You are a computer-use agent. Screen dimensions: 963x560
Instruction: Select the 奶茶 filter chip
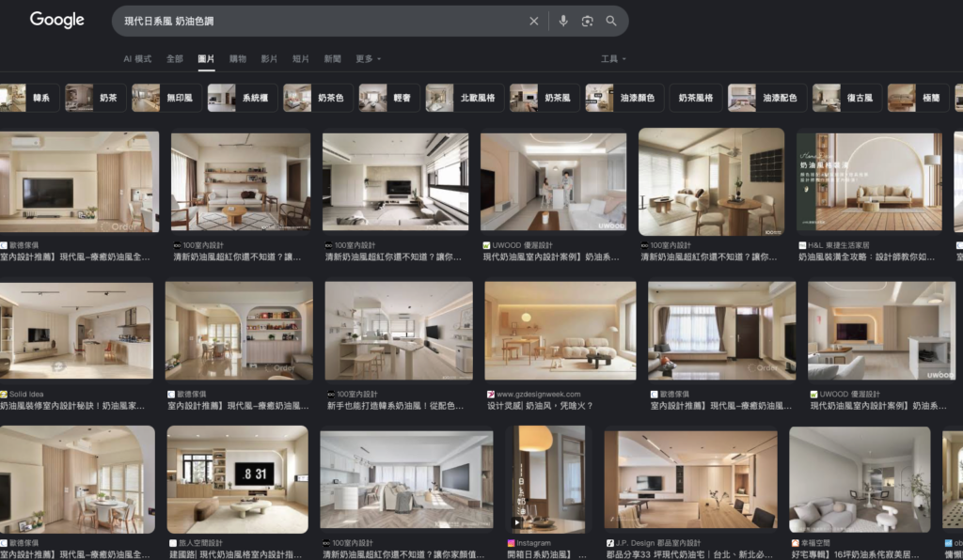tap(95, 98)
